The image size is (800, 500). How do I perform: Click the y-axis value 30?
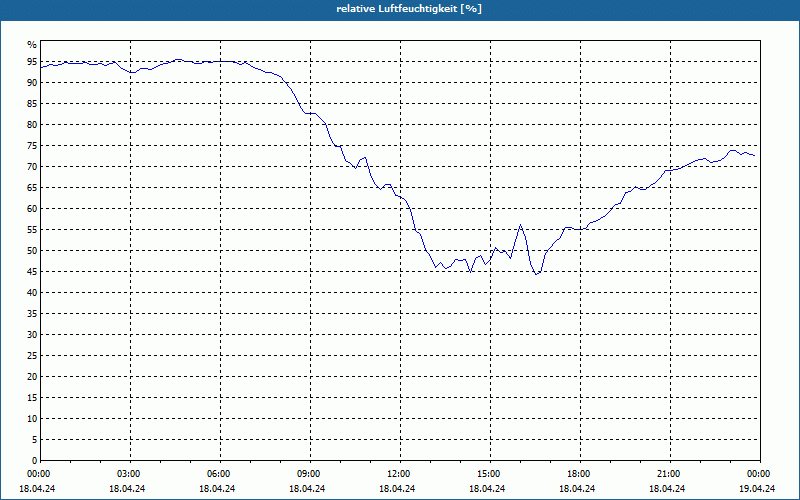pyautogui.click(x=32, y=335)
